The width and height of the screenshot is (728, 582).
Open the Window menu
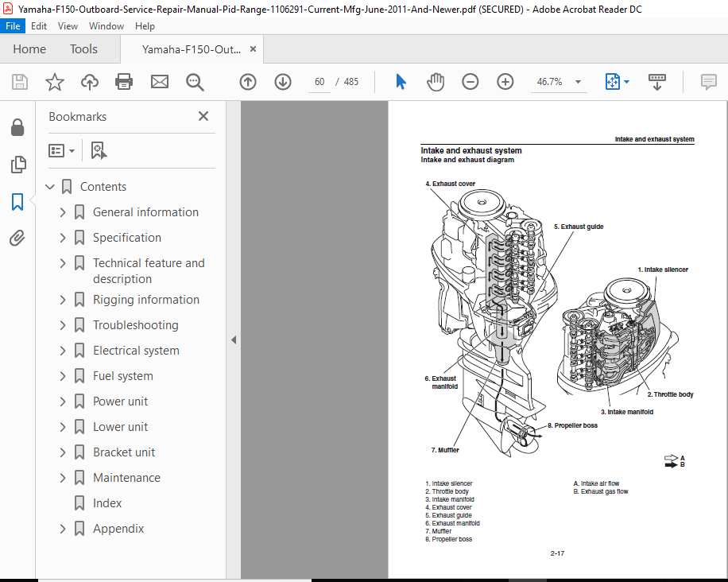coord(106,26)
